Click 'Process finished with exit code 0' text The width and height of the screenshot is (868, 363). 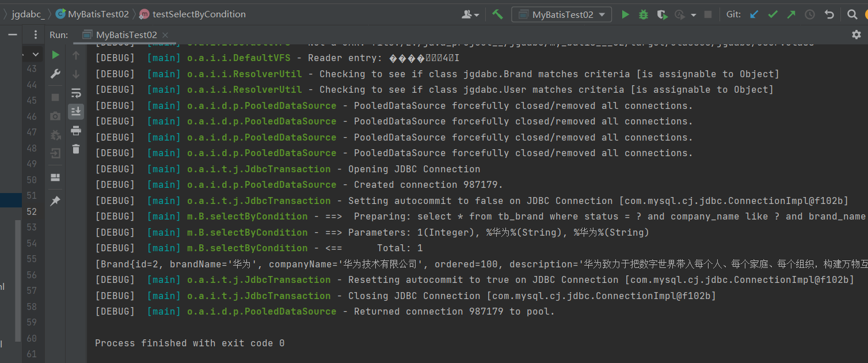point(190,343)
